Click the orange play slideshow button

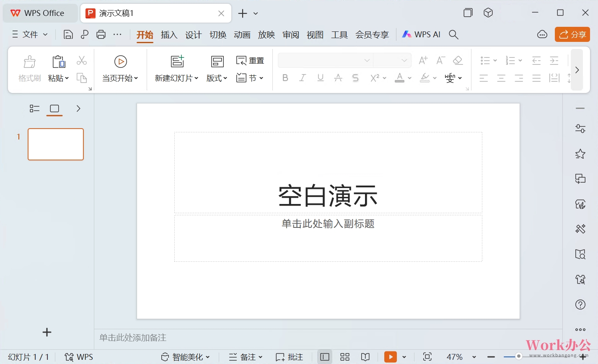click(391, 357)
